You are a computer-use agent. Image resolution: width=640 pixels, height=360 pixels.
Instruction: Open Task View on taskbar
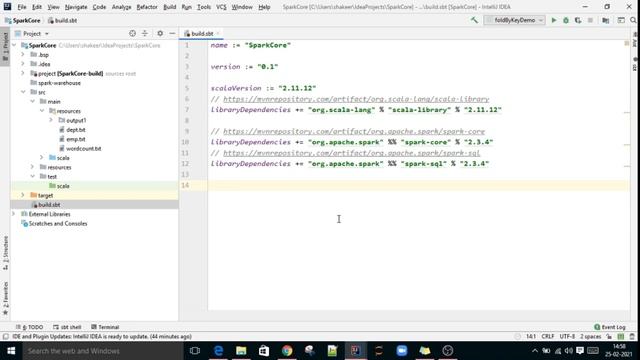(195, 351)
